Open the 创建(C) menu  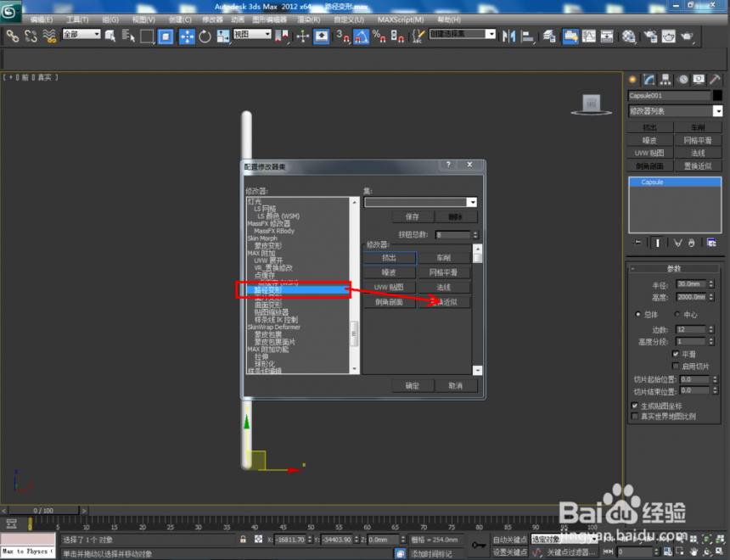(180, 20)
